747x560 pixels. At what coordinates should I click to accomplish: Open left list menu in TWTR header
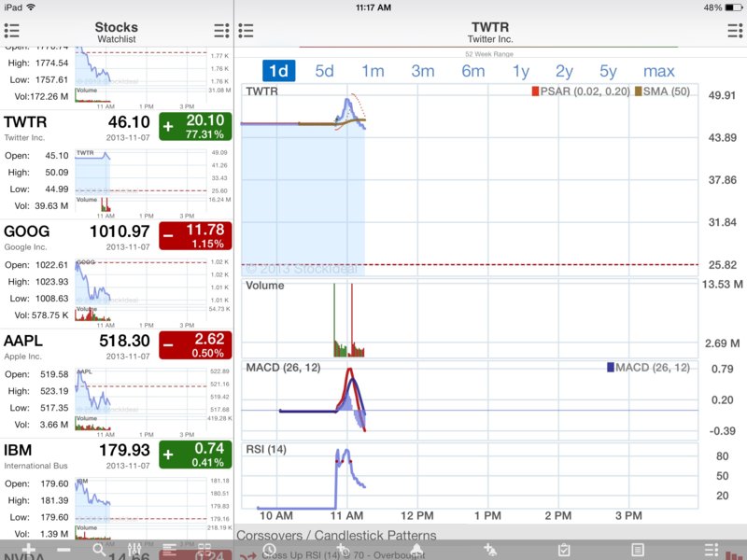(x=247, y=31)
